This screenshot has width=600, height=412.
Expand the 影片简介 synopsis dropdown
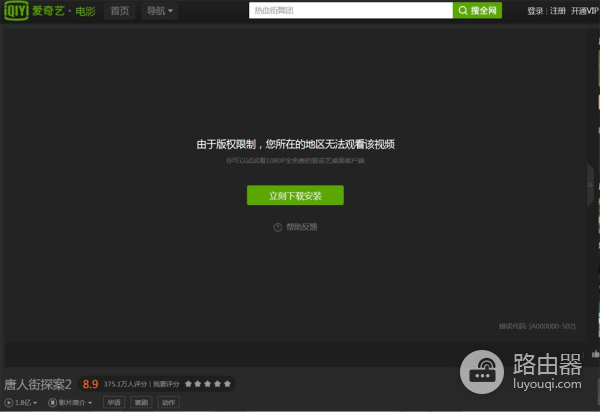[70, 403]
